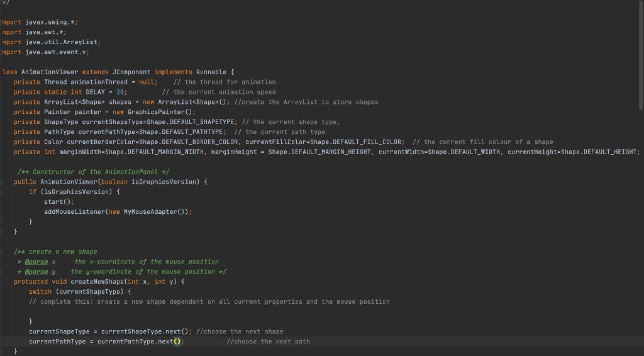This screenshot has height=356, width=644.
Task: Click the 'shapes' ArrayList variable name
Action: click(120, 103)
